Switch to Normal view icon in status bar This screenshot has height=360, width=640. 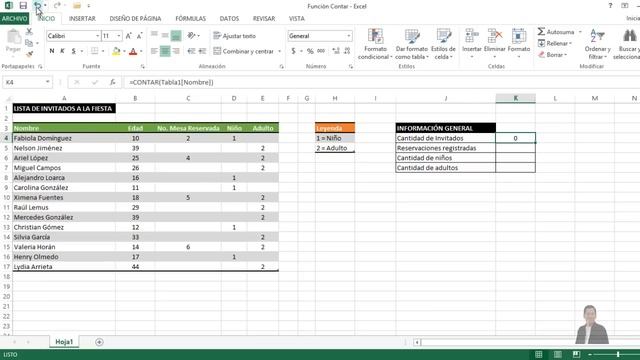click(539, 354)
